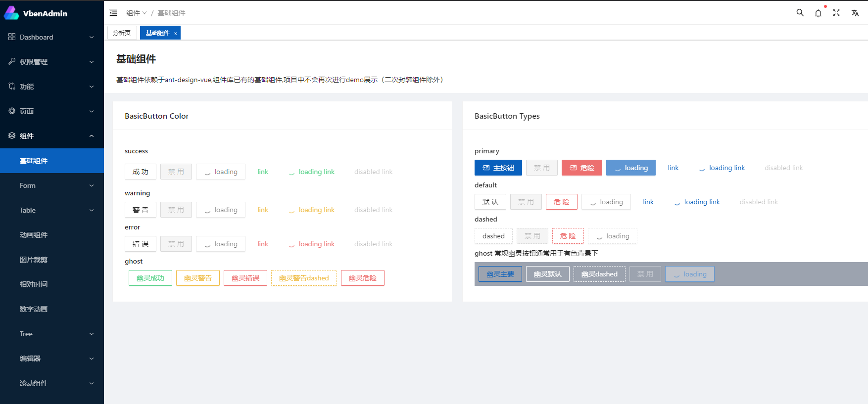Open 相对时间 menu item
868x404 pixels.
click(x=52, y=284)
